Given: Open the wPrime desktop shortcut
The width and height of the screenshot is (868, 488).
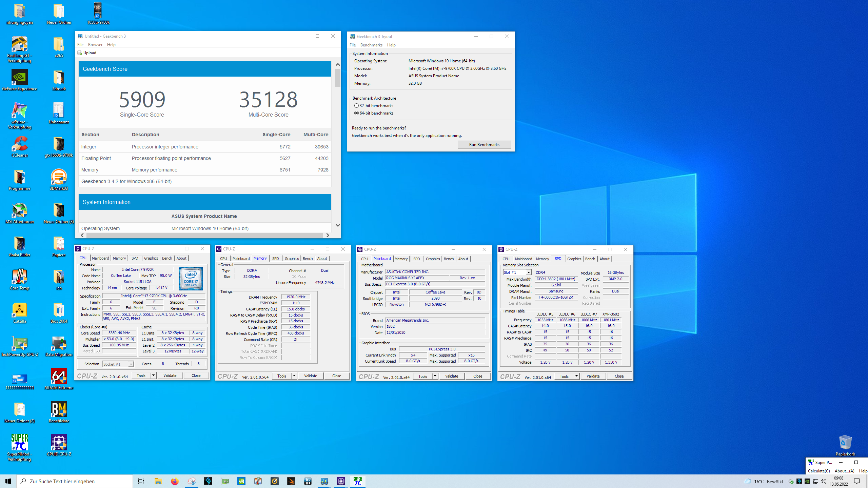Looking at the screenshot, I should [x=19, y=116].
